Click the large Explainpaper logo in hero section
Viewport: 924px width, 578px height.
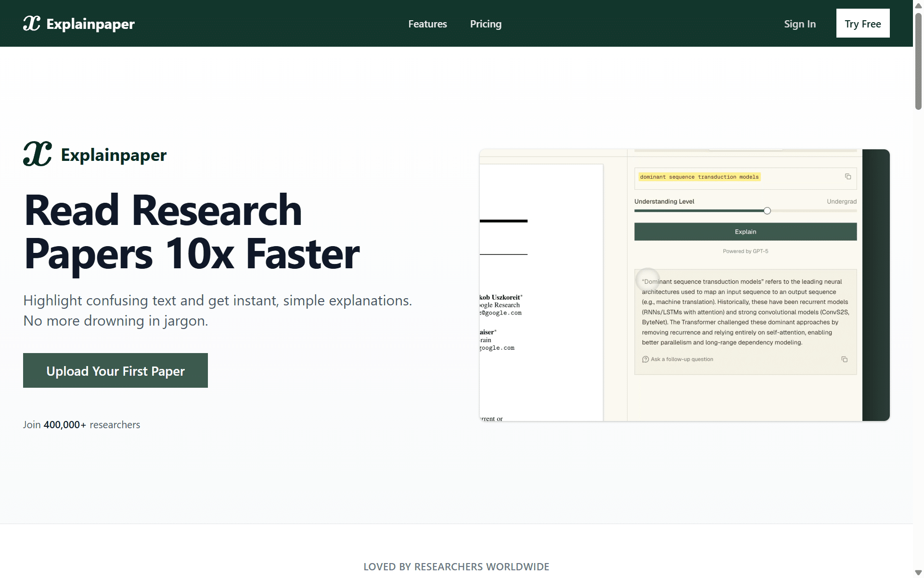tap(38, 154)
